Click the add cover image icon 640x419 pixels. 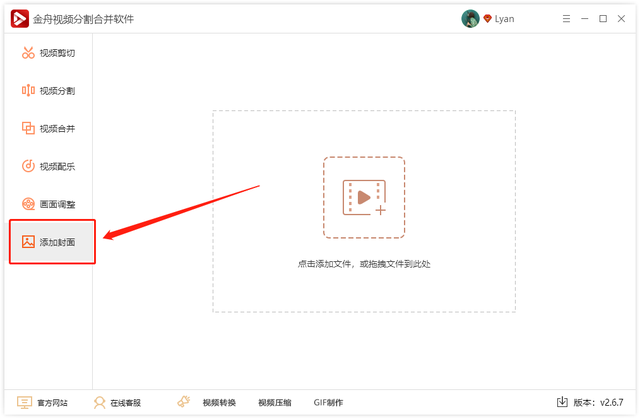28,242
